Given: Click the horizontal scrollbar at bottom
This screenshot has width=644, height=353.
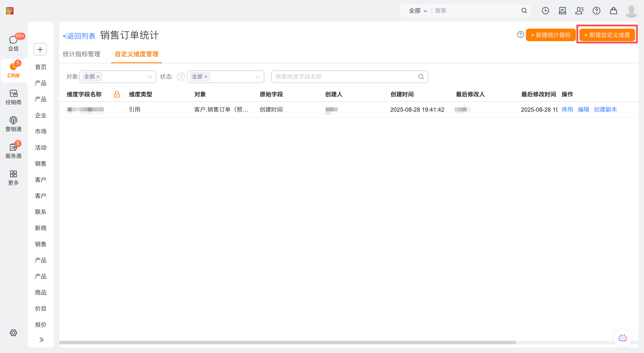Looking at the screenshot, I should tap(288, 342).
